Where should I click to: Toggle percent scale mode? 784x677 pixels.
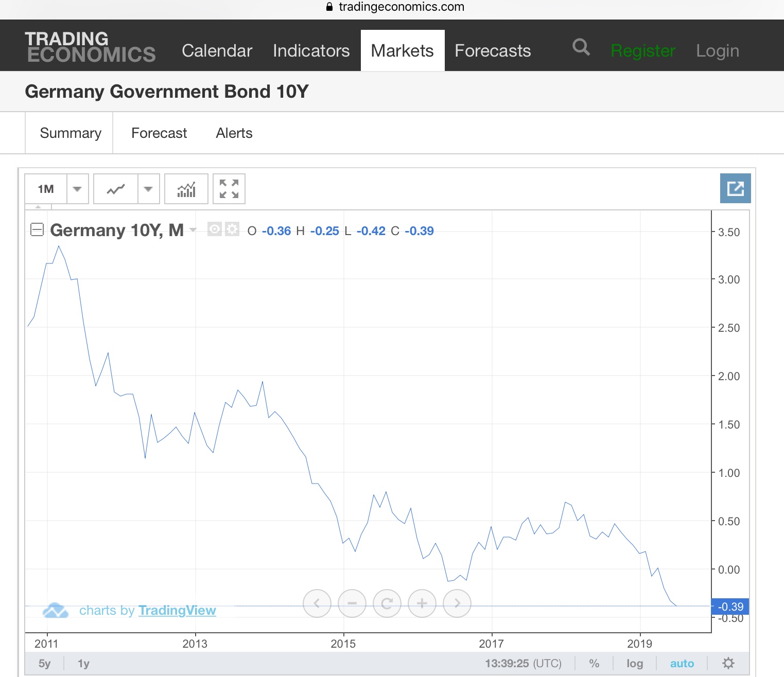(x=594, y=663)
